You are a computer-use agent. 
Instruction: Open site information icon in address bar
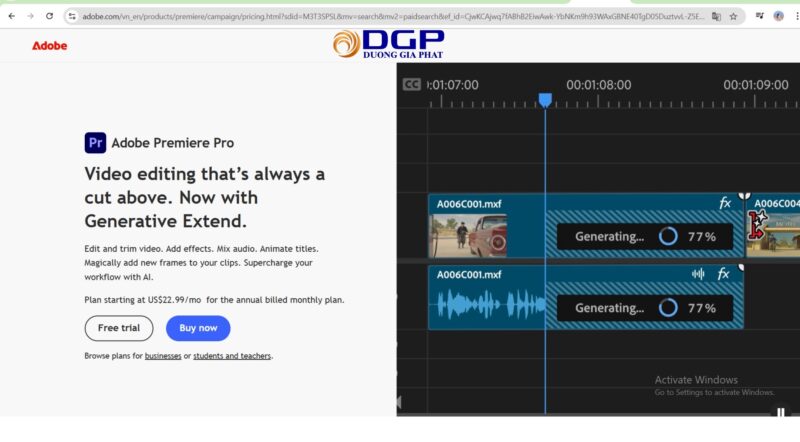click(72, 16)
